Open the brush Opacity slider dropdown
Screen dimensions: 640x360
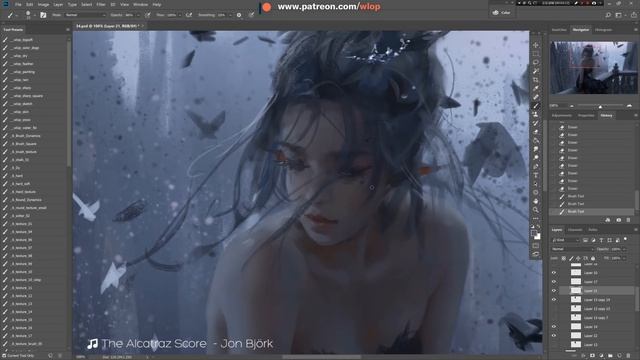click(138, 15)
